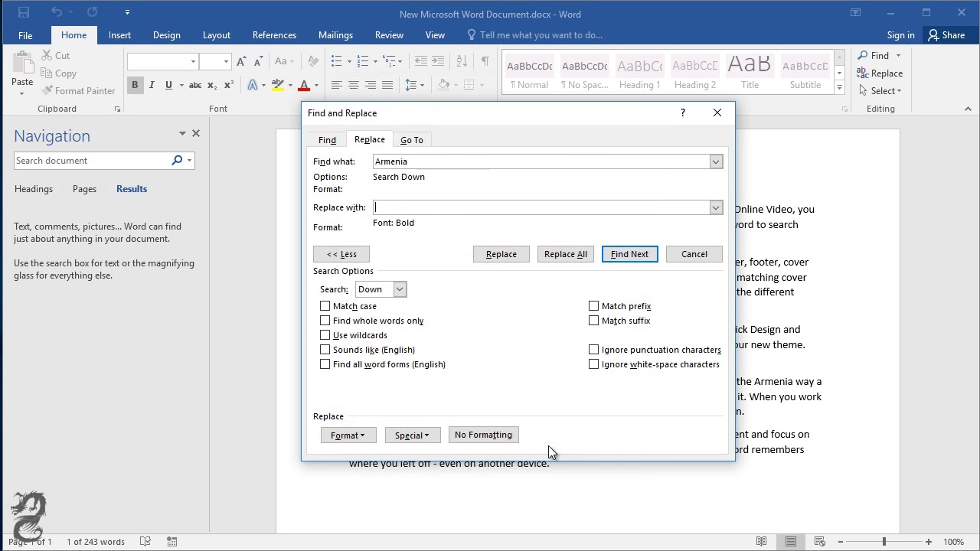
Task: Open the References ribbon tab
Action: pyautogui.click(x=274, y=35)
